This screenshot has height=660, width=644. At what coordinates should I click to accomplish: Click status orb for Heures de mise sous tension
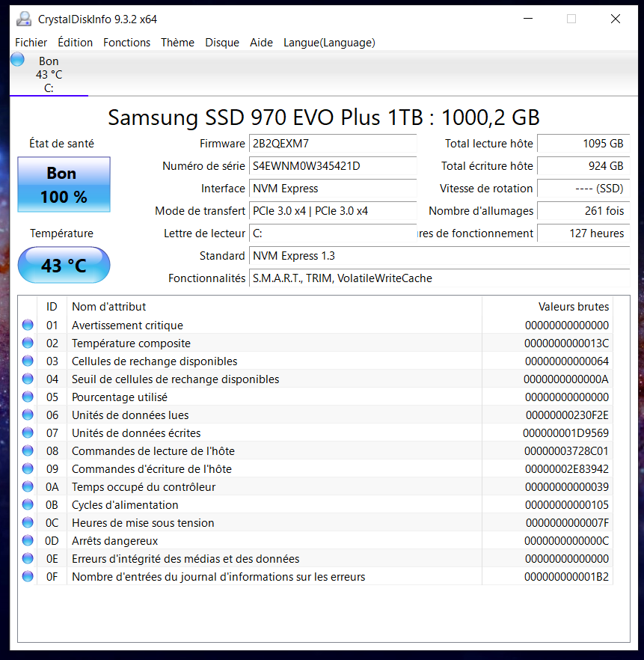click(x=28, y=522)
